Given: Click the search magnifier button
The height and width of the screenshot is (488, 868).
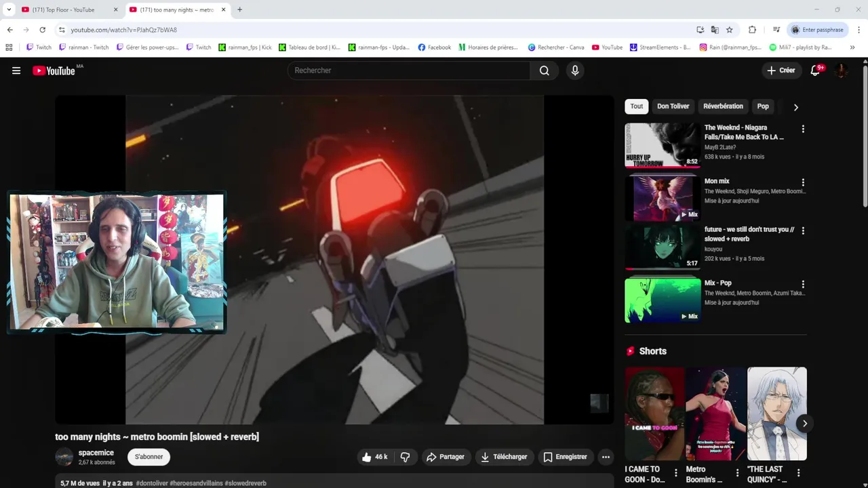Looking at the screenshot, I should (x=544, y=70).
